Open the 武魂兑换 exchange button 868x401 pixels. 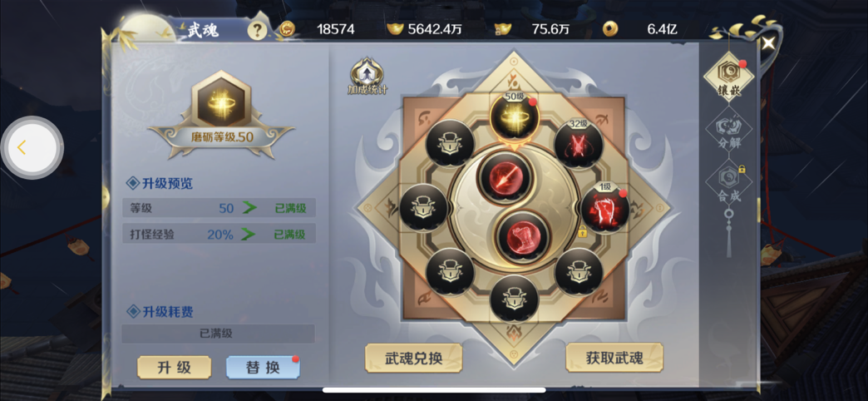coord(413,358)
